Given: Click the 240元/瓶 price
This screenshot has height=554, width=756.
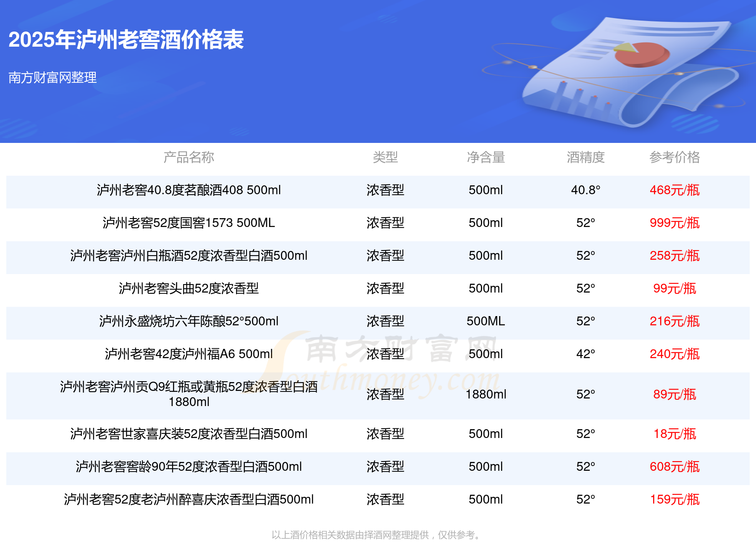Looking at the screenshot, I should [675, 354].
